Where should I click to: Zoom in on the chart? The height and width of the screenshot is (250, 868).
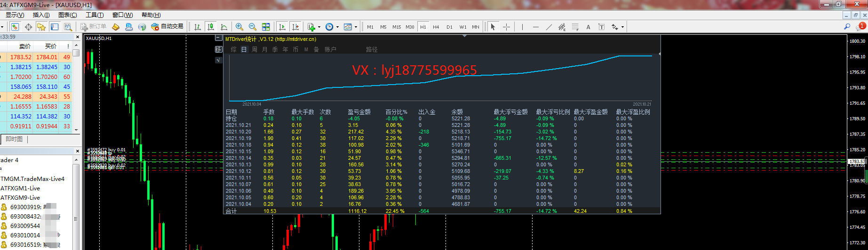[x=239, y=27]
